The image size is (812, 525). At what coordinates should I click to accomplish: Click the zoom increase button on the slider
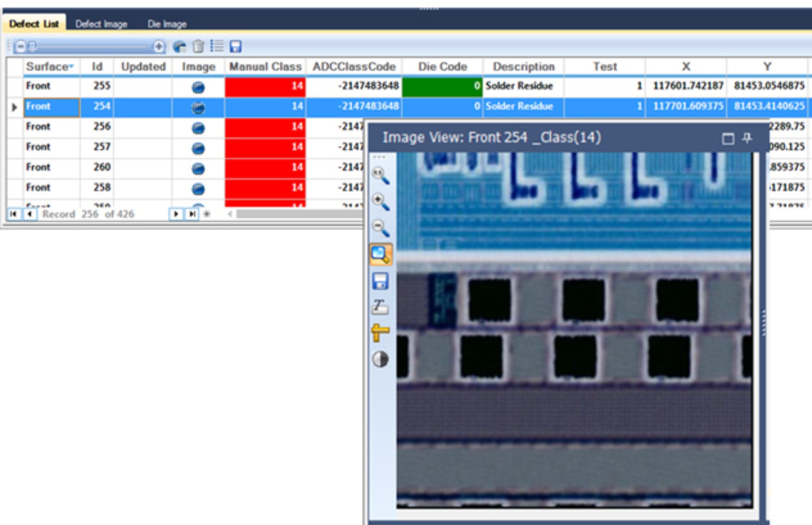[158, 47]
